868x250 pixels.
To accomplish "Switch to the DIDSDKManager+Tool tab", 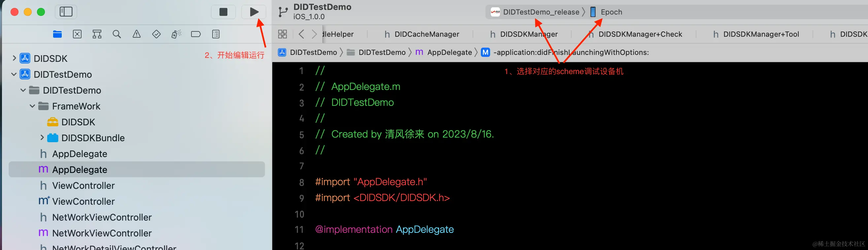I will [756, 34].
